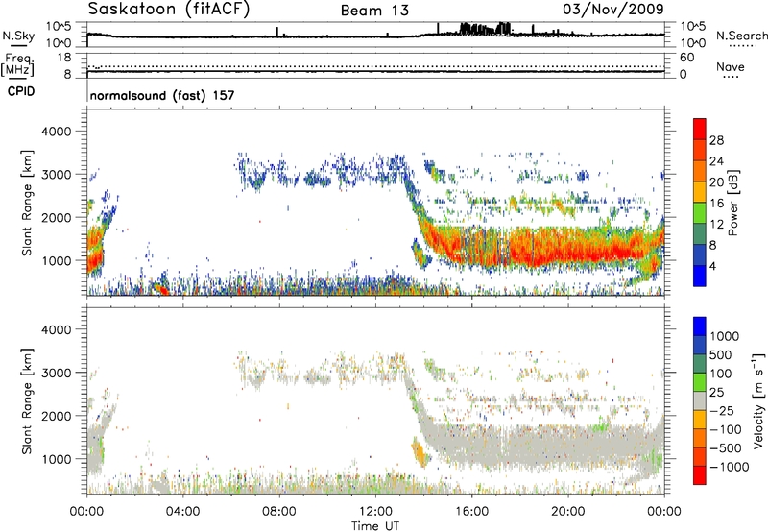The width and height of the screenshot is (768, 532).
Task: Click the 'Saskatoon (fitACF)' title text
Action: [169, 9]
